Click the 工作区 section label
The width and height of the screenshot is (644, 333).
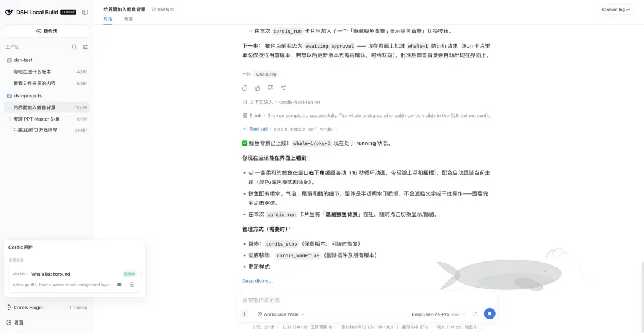click(13, 47)
